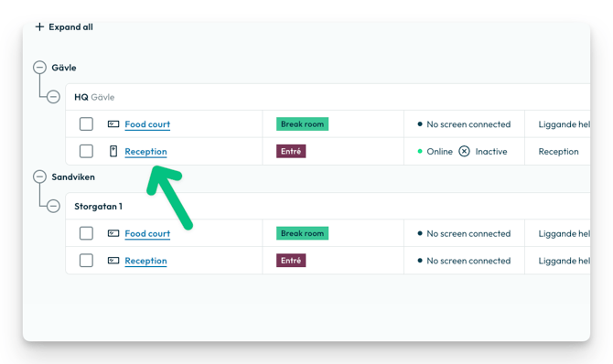Viewport: 613px width, 364px height.
Task: Select checkbox for Storgatan 1 Reception
Action: point(86,261)
